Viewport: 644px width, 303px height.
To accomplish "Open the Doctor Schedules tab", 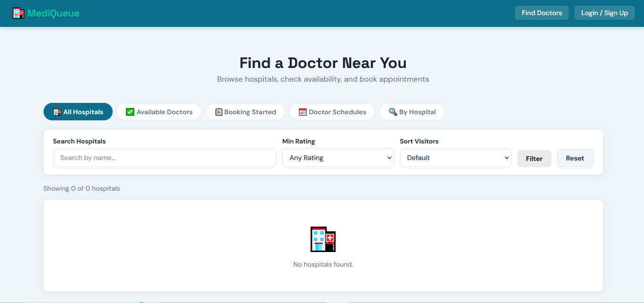I will click(x=332, y=112).
